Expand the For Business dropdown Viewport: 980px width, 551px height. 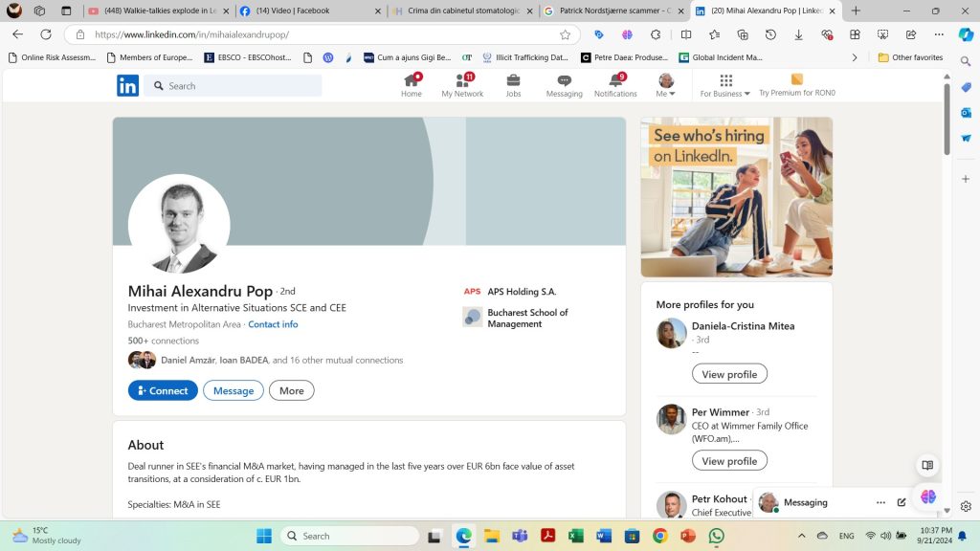pos(725,86)
